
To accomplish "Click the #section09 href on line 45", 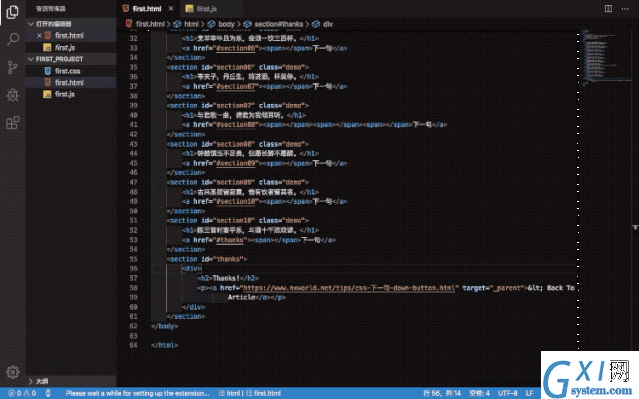I will coord(236,163).
